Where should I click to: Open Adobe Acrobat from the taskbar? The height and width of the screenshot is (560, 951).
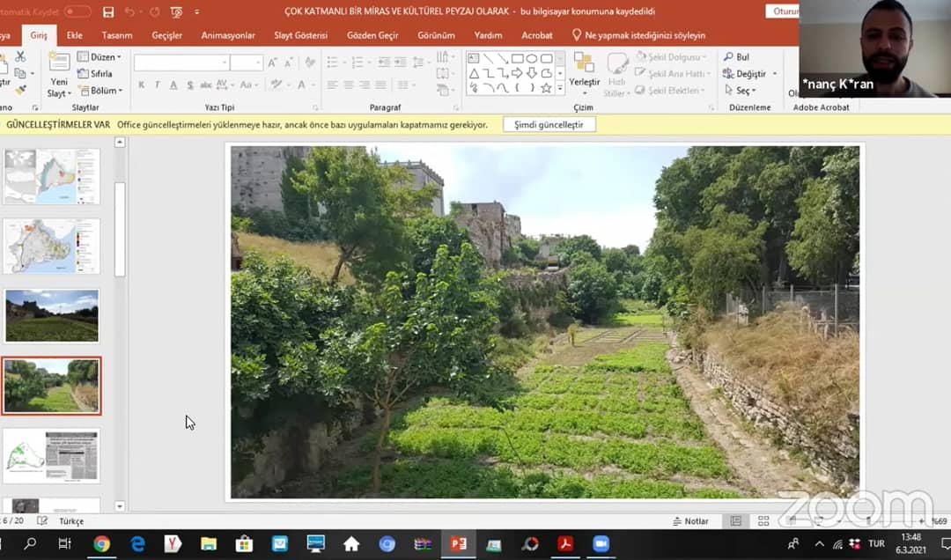(x=565, y=543)
